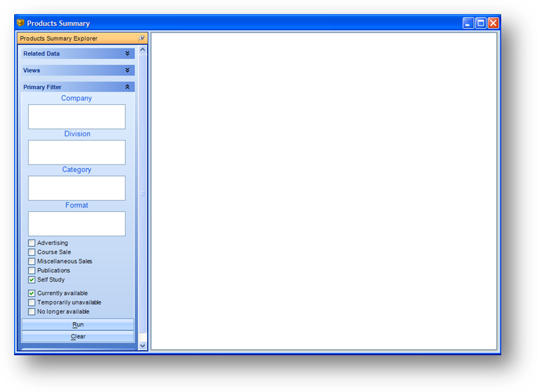Click inside the Division list box

(x=76, y=153)
